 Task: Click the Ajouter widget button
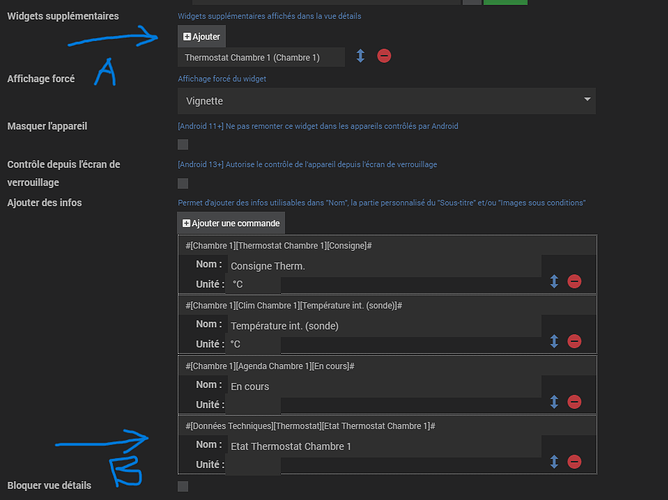(x=202, y=37)
